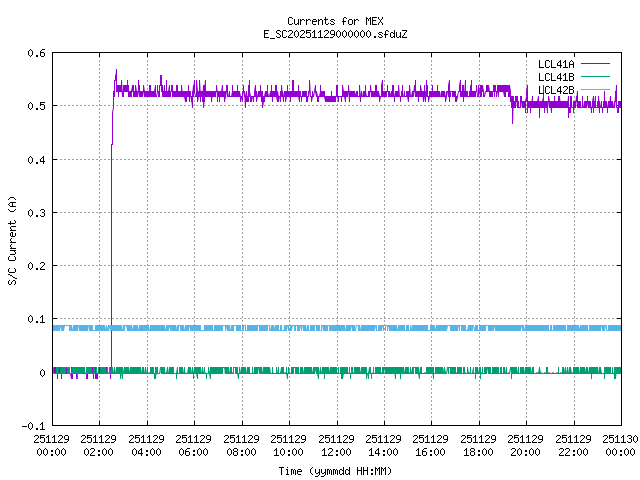
Task: Click the LCL41B legend label
Action: click(x=556, y=76)
